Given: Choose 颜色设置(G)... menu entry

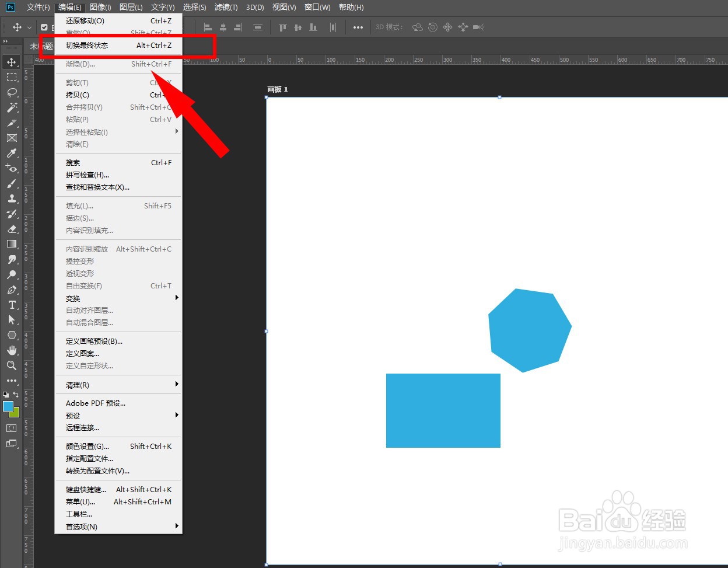Looking at the screenshot, I should [x=118, y=447].
